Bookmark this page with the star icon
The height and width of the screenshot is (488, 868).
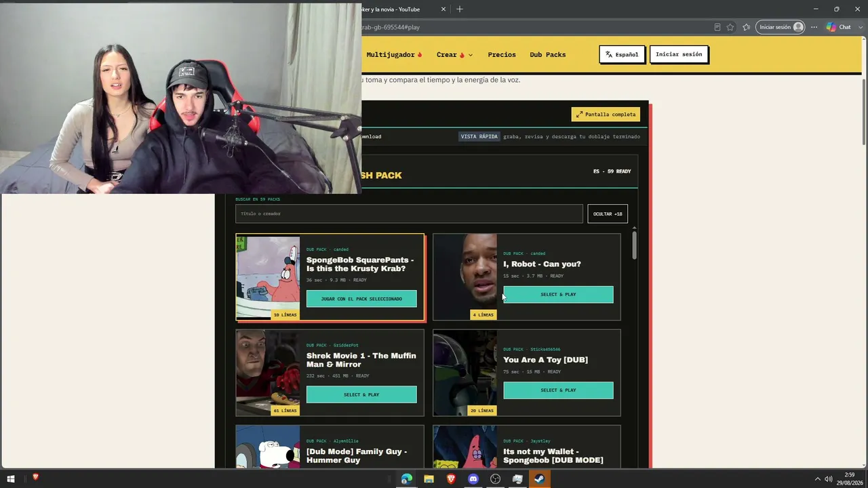pyautogui.click(x=730, y=27)
